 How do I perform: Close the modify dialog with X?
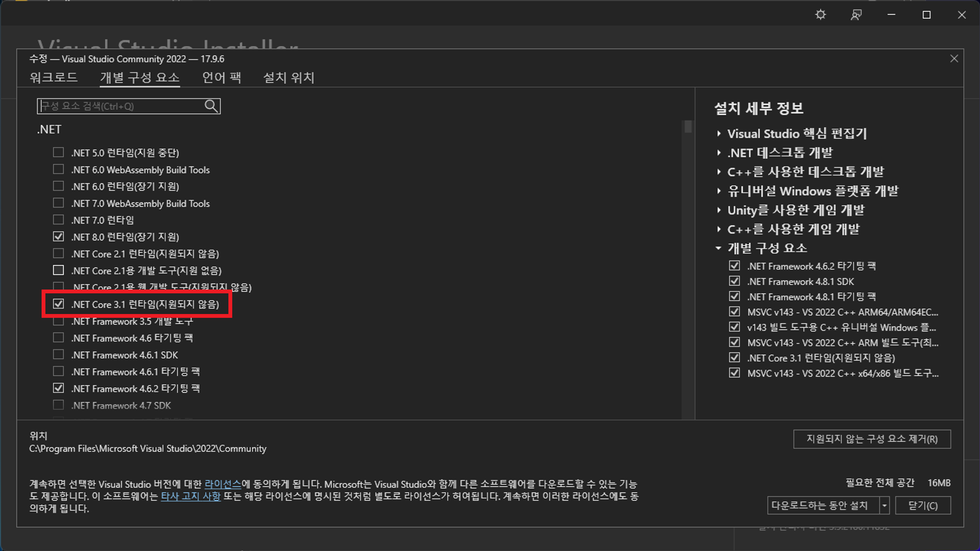coord(954,59)
